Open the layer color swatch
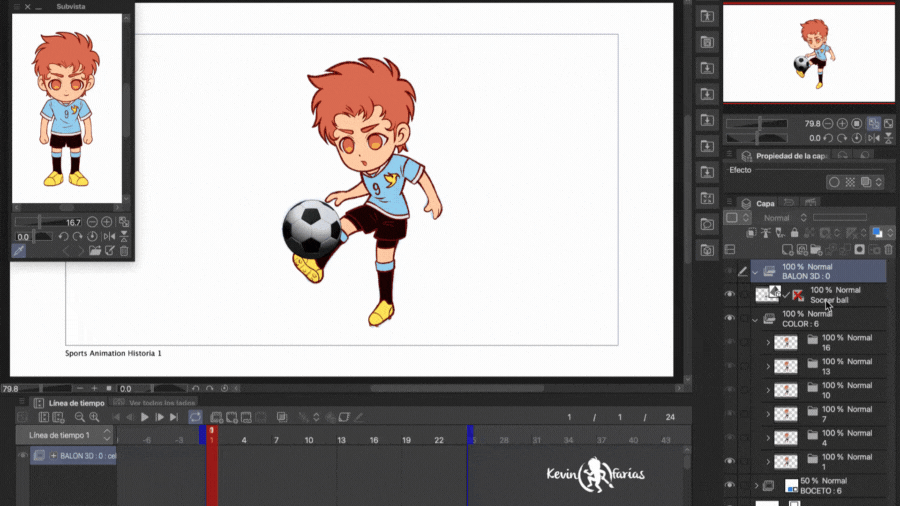The width and height of the screenshot is (900, 506). tap(877, 233)
